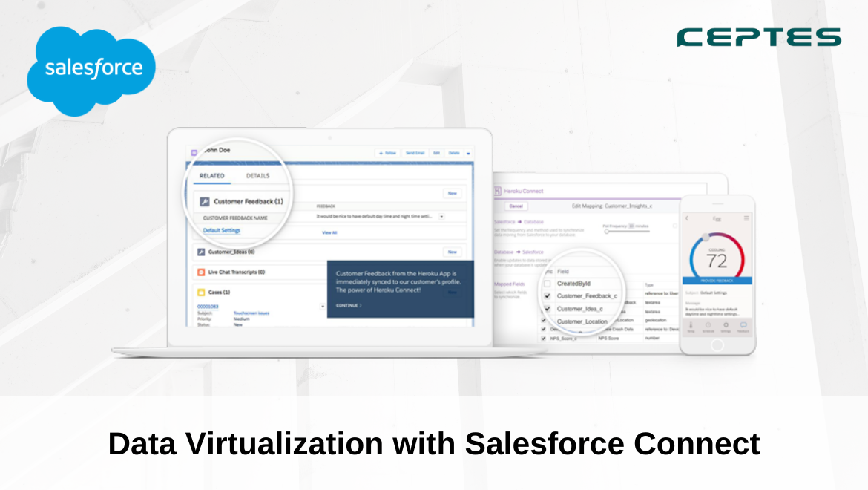Click the Poll Frequency minutes field
868x490 pixels.
tap(631, 226)
